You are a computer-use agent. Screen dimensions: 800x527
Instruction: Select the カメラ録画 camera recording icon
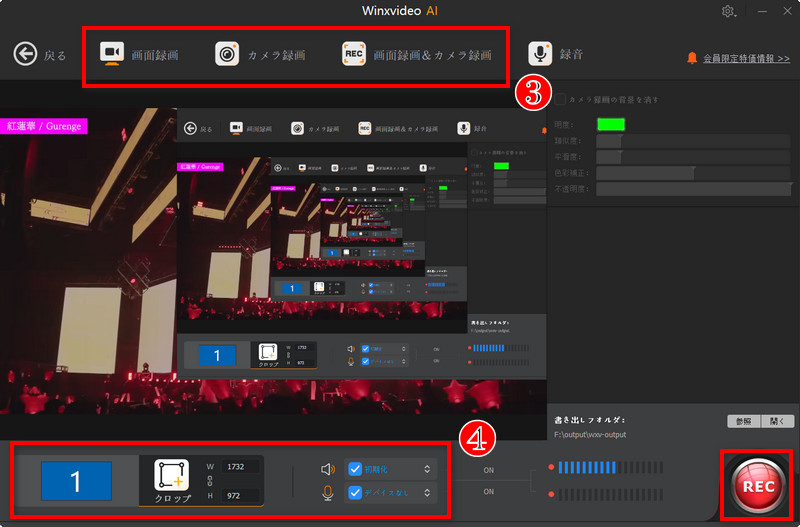coord(227,54)
